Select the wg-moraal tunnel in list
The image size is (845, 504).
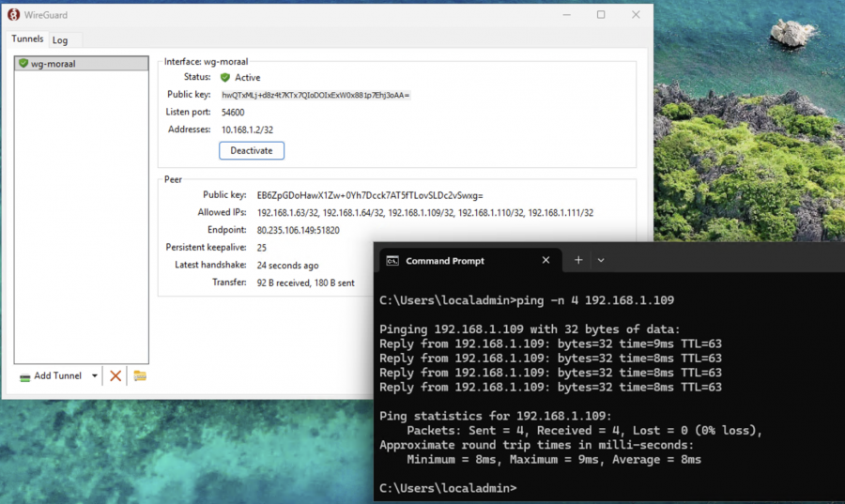pyautogui.click(x=82, y=64)
